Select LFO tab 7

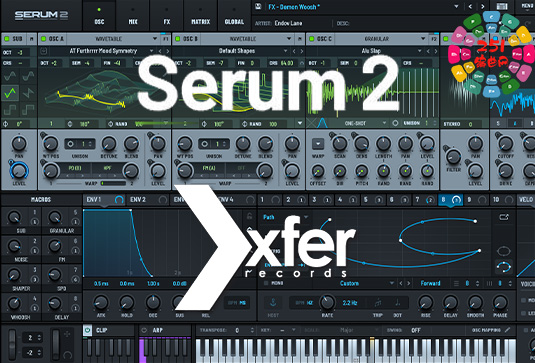425,200
